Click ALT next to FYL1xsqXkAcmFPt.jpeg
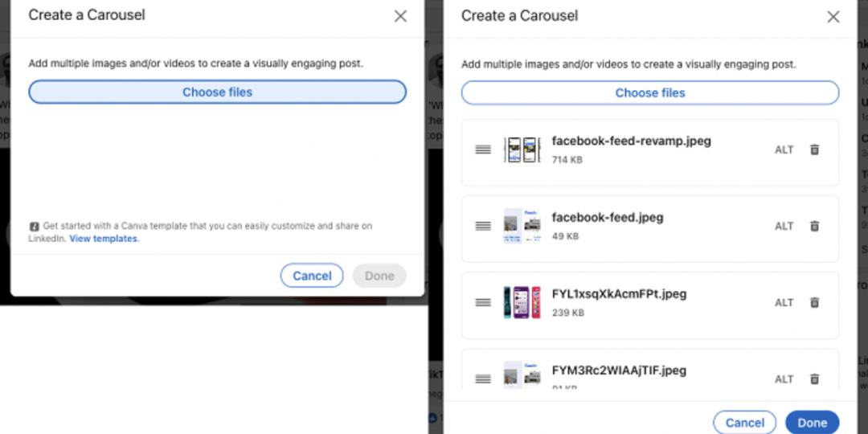Image resolution: width=868 pixels, height=434 pixels. pos(784,303)
